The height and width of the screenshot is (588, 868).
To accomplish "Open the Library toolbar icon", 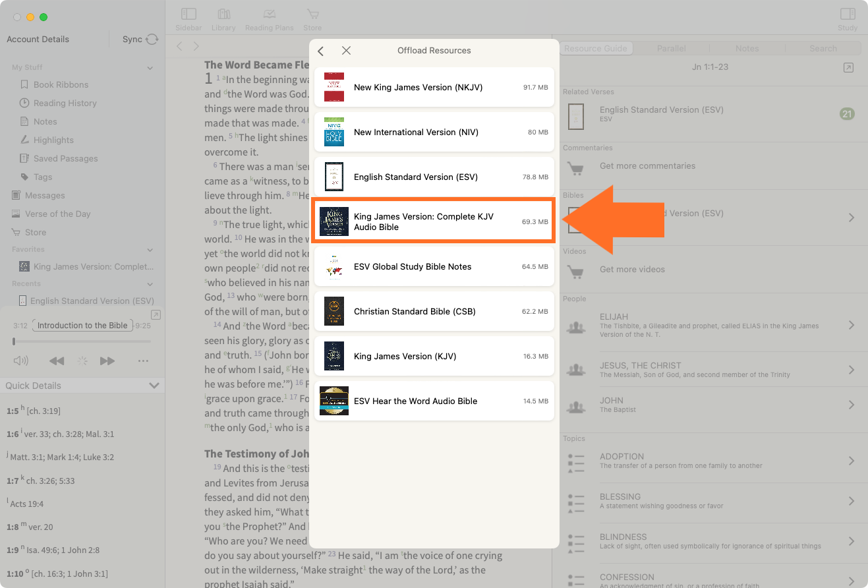I will (x=223, y=15).
